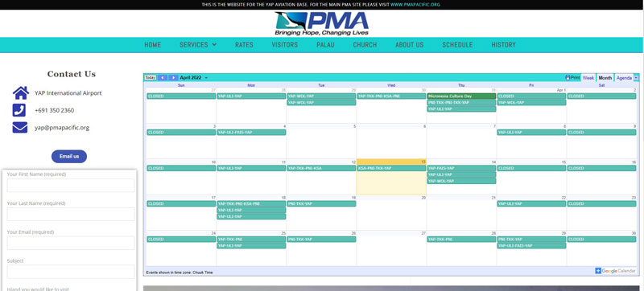Screen dimensions: 644x291
Task: Click the Your First Name input field
Action: coord(71,185)
